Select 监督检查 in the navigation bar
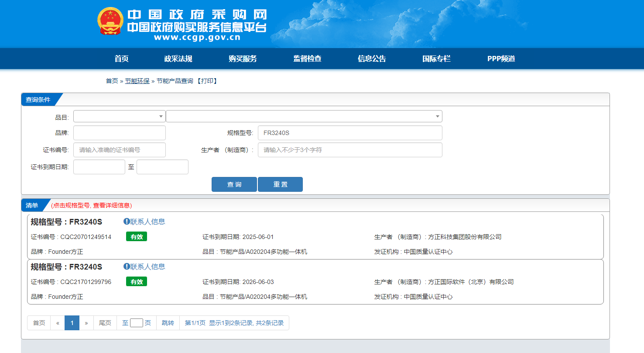The image size is (644, 353). click(x=307, y=59)
